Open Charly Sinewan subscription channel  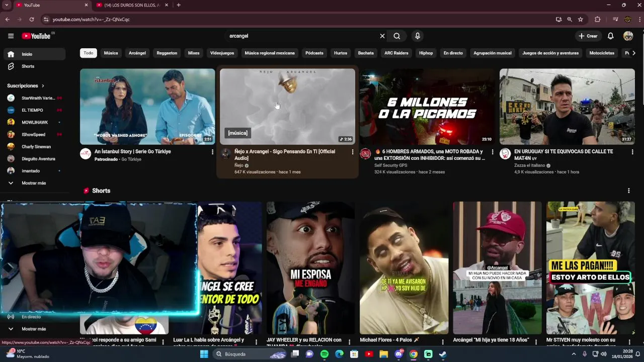[34, 147]
